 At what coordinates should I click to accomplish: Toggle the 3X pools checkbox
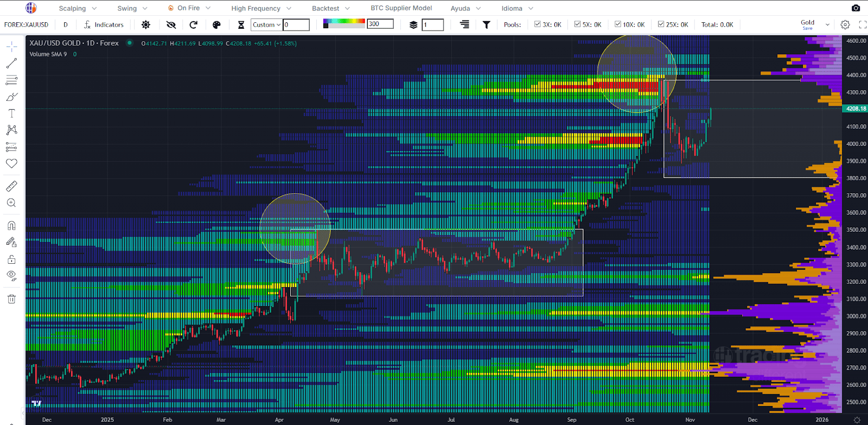(538, 24)
